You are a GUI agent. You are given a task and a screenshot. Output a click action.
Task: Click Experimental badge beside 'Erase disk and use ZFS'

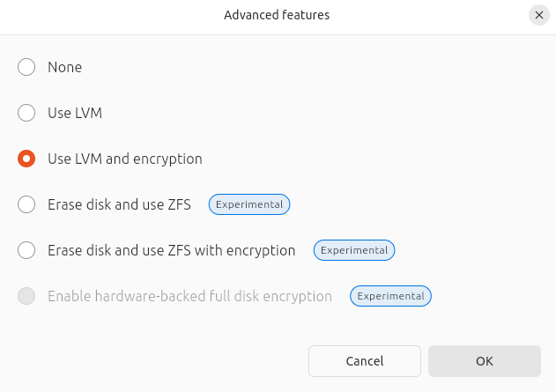click(249, 204)
